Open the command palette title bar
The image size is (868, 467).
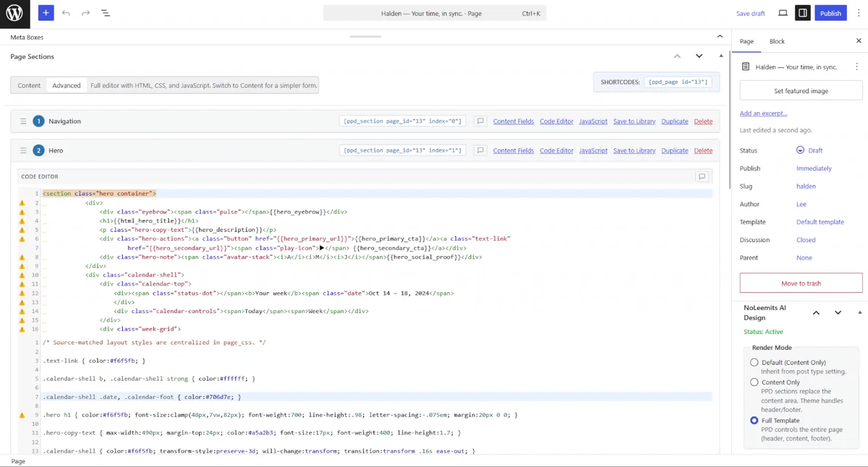(x=434, y=13)
